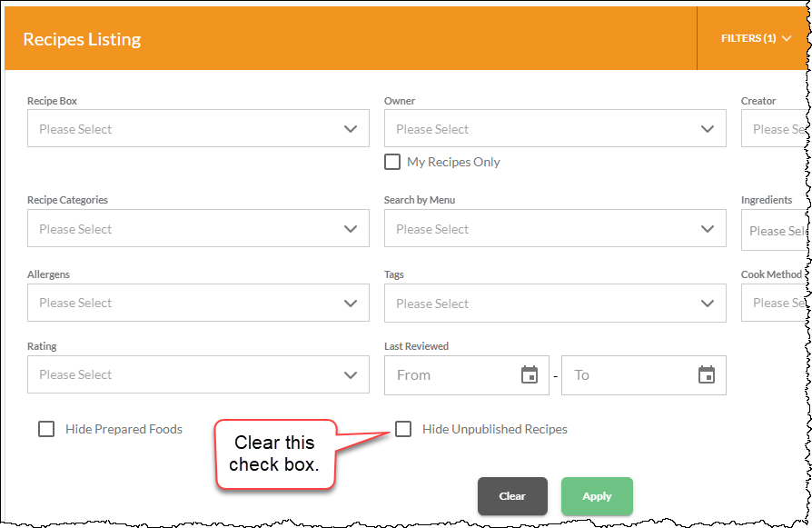Enable the Hide Prepared Foods checkbox
The image size is (812, 528).
pyautogui.click(x=46, y=429)
